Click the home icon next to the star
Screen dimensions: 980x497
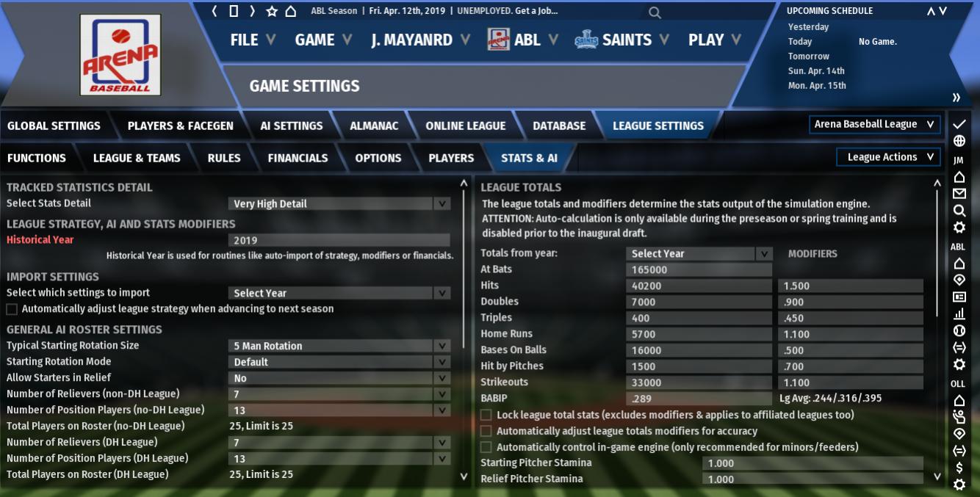291,11
